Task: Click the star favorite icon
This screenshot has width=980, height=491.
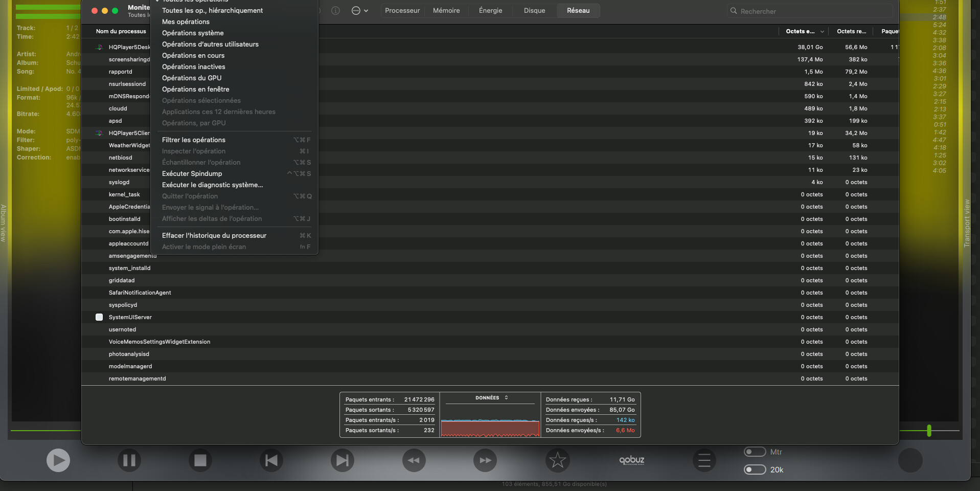Action: click(557, 460)
